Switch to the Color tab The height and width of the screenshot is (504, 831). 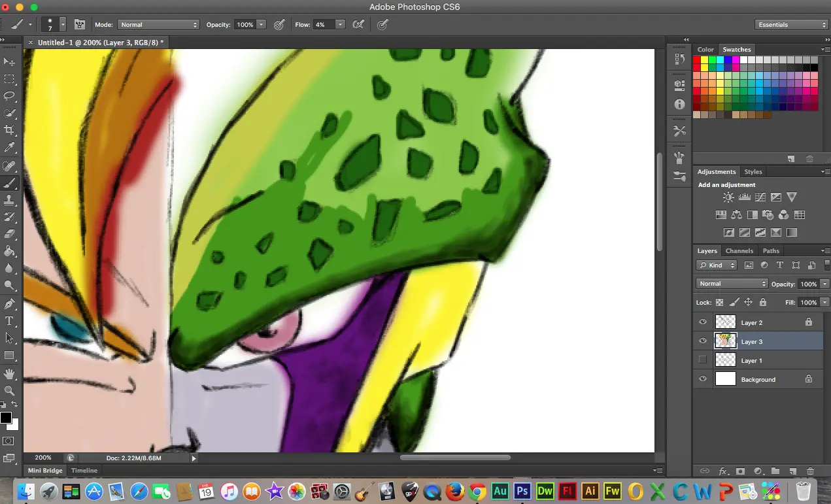(x=705, y=50)
